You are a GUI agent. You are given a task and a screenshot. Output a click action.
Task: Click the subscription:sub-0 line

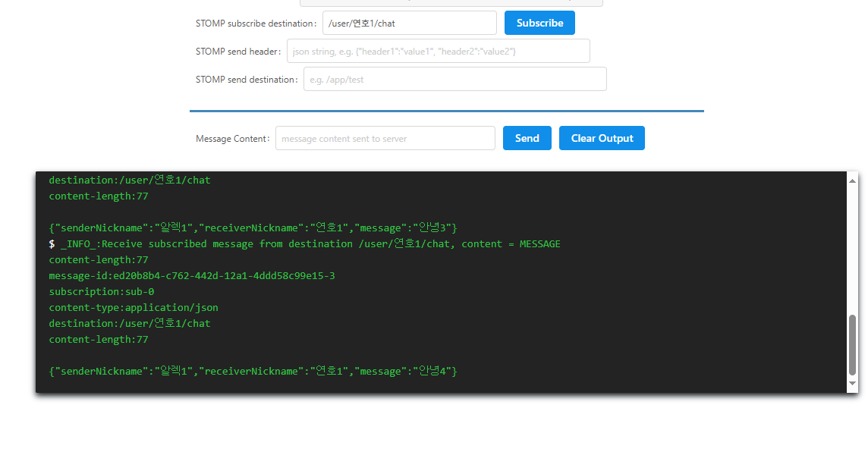coord(102,291)
